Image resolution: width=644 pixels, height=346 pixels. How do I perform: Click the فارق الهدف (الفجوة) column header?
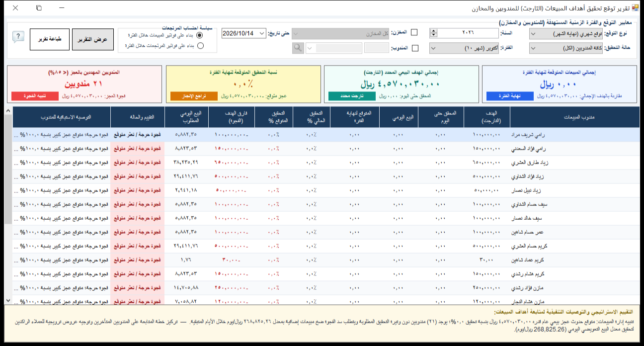[232, 117]
